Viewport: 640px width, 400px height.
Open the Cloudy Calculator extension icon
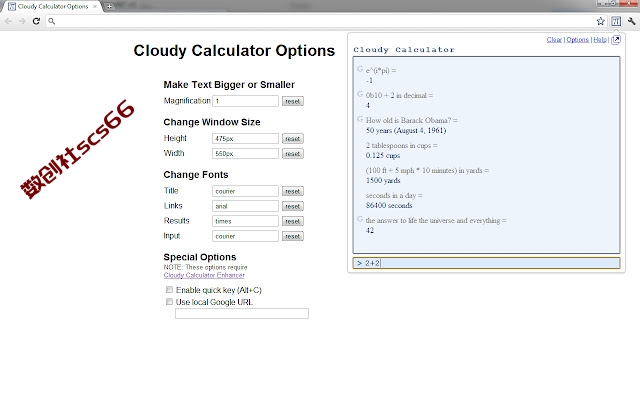click(x=616, y=21)
